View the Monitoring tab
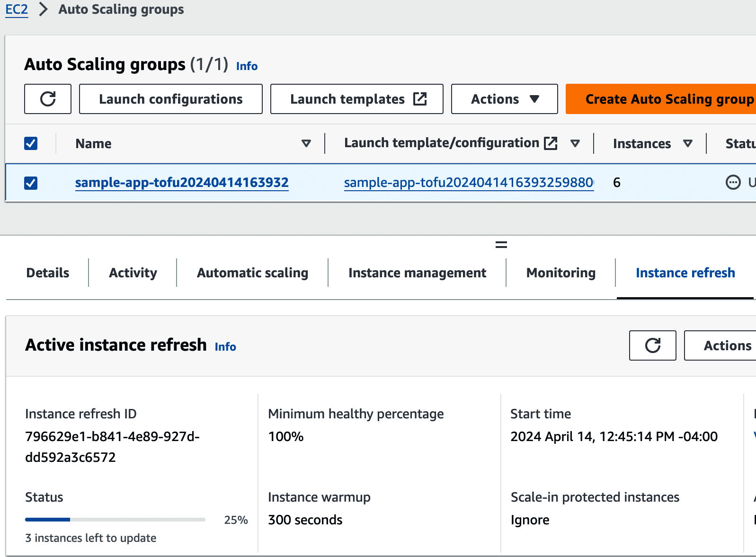756x557 pixels. click(x=561, y=273)
